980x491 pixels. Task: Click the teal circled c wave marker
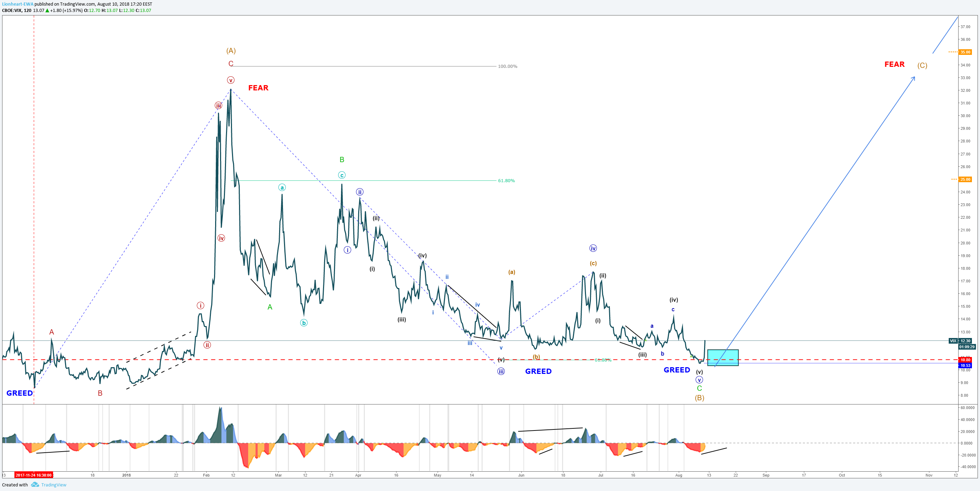(x=342, y=175)
